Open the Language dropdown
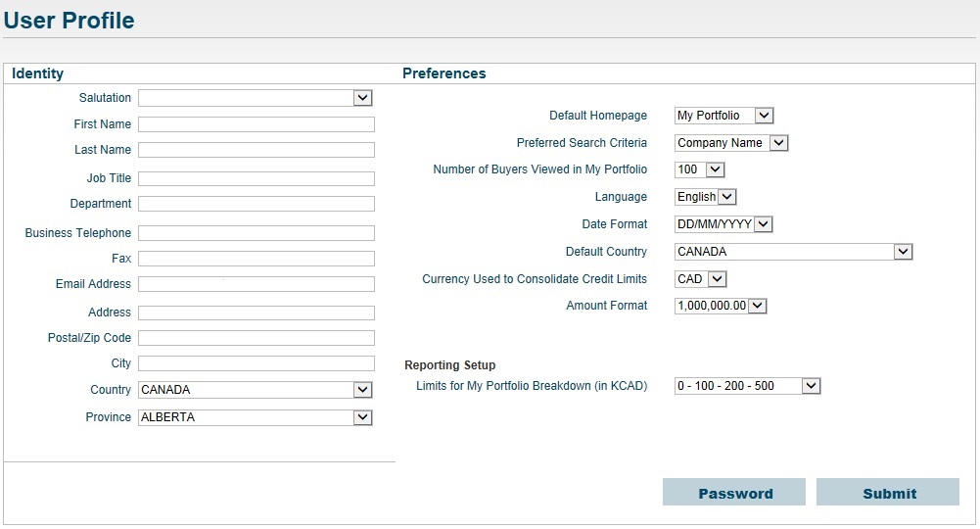Screen dimensions: 980x529 tap(705, 197)
